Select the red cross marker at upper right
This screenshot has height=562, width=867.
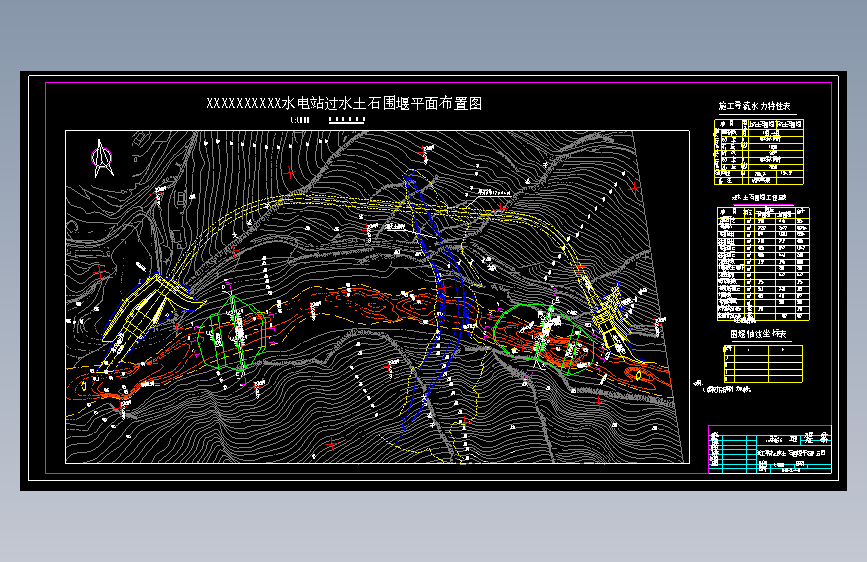[x=634, y=189]
